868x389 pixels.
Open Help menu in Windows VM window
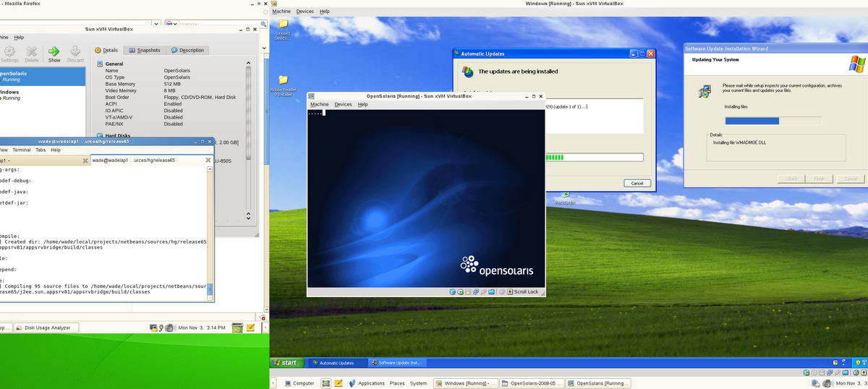pyautogui.click(x=325, y=12)
